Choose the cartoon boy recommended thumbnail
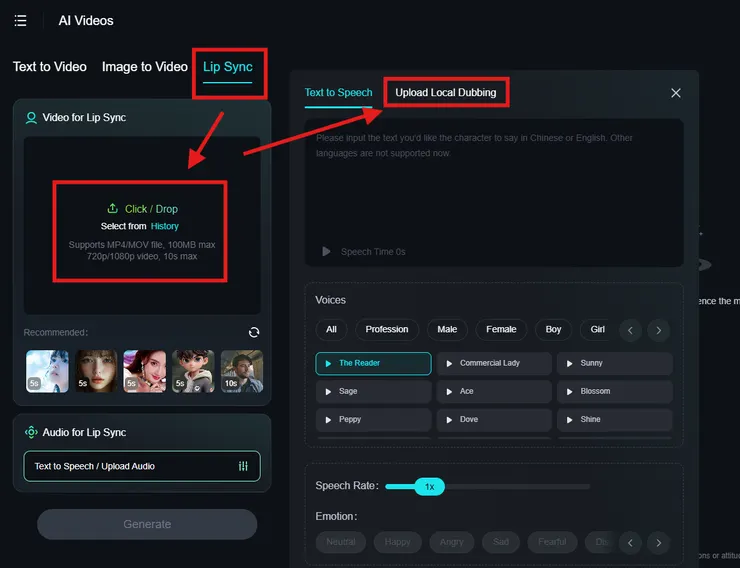740x568 pixels. [x=193, y=371]
